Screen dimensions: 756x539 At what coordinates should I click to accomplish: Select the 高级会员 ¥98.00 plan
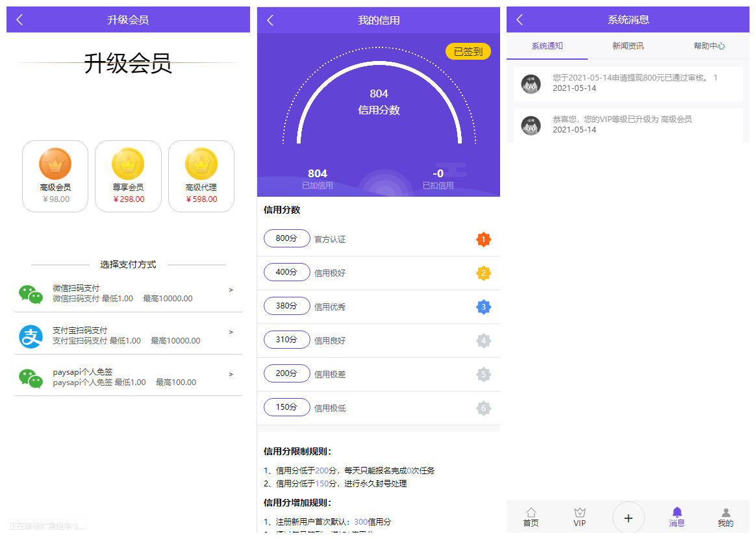point(55,176)
